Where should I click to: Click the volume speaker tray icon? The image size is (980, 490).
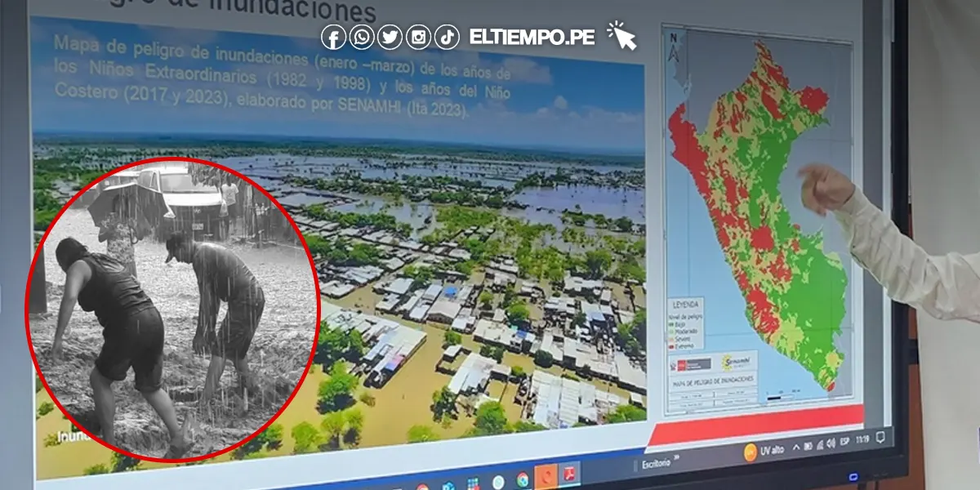[x=832, y=445]
